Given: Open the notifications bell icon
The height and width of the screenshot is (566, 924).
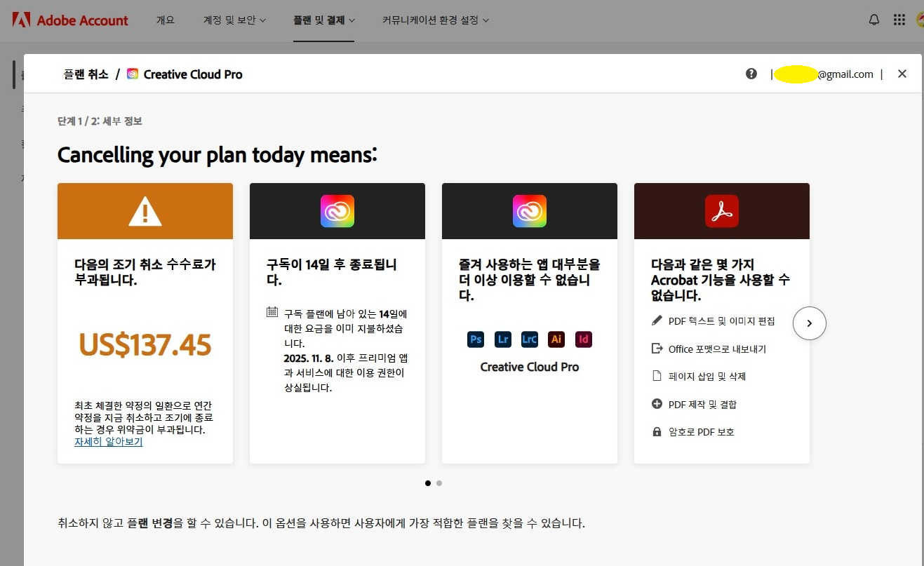Looking at the screenshot, I should tap(874, 20).
